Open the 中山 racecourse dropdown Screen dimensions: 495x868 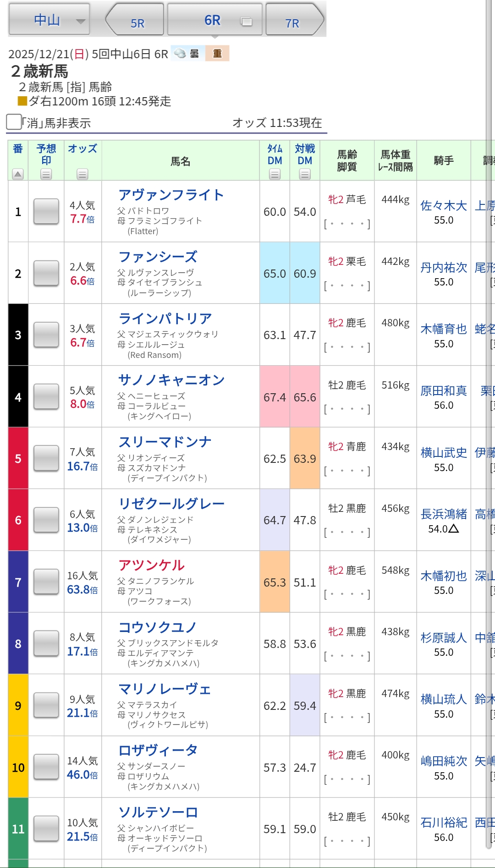click(x=49, y=20)
